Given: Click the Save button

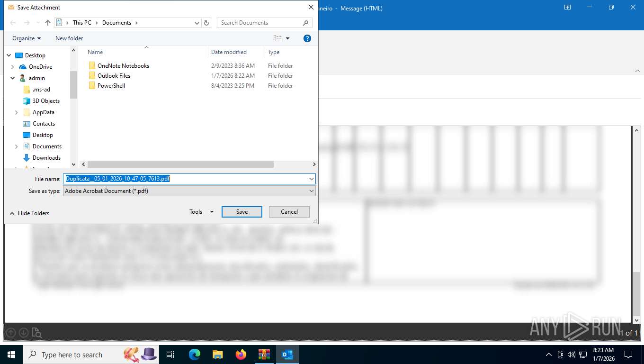Looking at the screenshot, I should click(242, 212).
